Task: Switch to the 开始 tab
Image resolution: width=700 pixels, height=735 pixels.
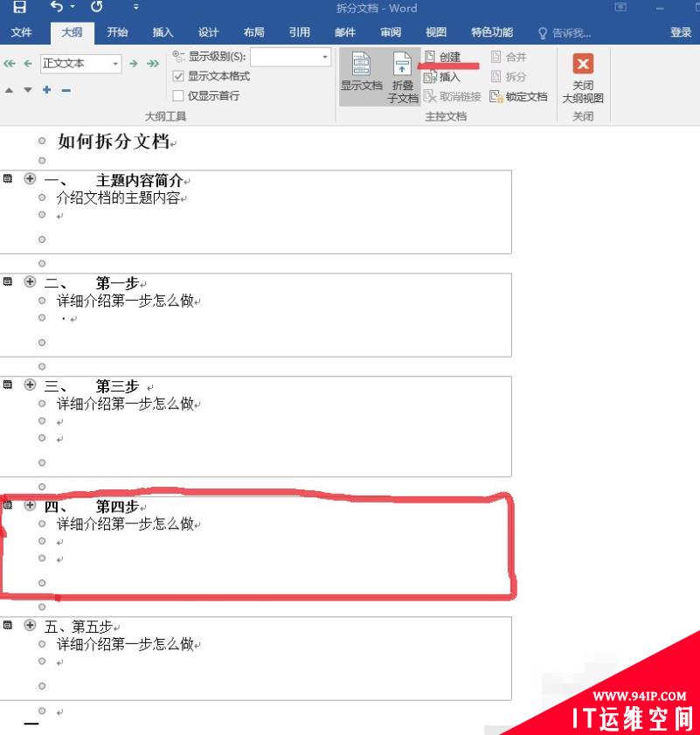Action: (x=117, y=32)
